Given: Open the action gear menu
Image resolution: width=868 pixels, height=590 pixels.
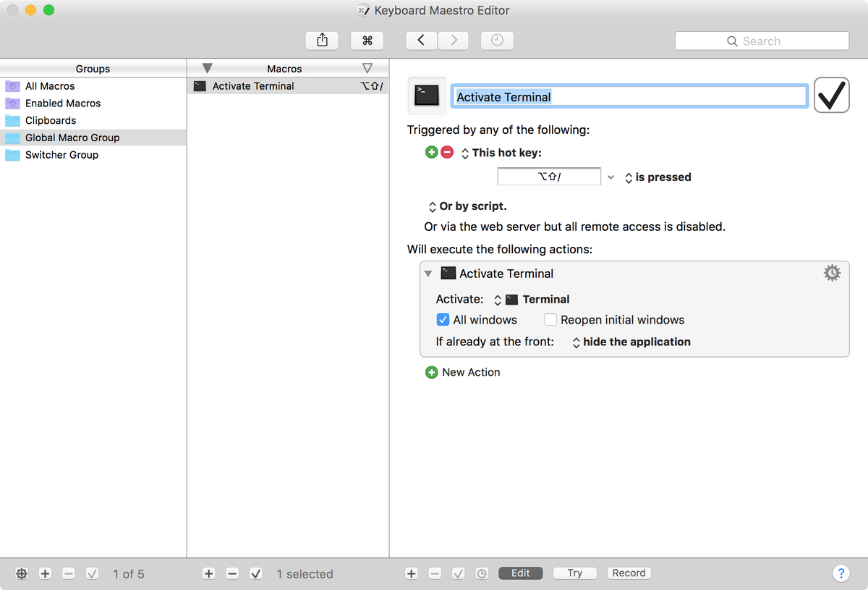Looking at the screenshot, I should 833,273.
